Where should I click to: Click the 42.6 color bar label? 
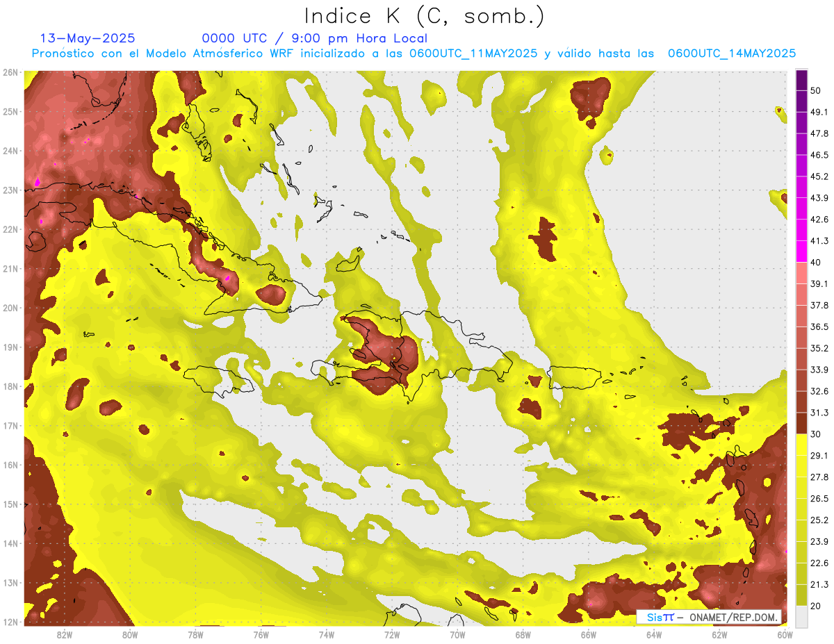tap(820, 220)
